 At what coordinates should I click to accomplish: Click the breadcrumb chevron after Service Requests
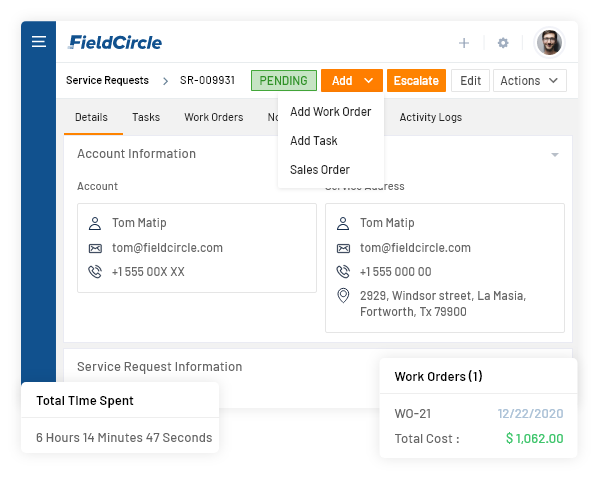(x=165, y=81)
